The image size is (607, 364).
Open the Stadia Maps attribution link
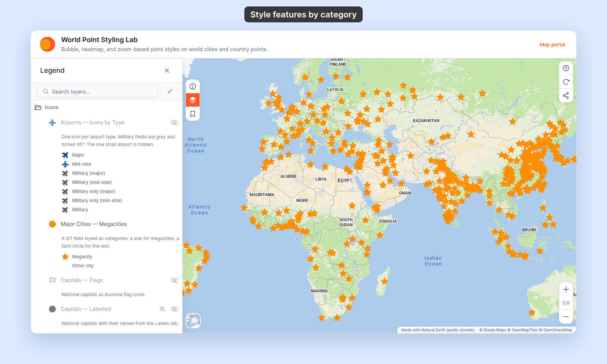493,330
